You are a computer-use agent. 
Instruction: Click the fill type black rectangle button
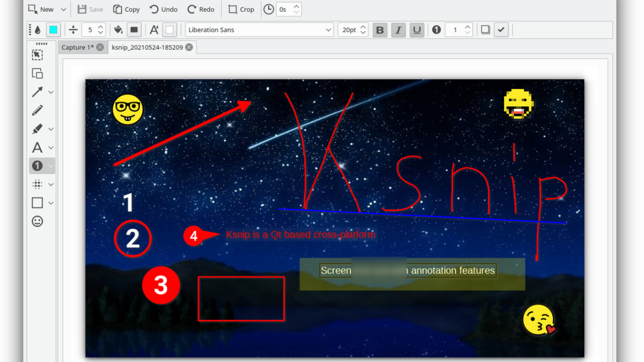134,30
